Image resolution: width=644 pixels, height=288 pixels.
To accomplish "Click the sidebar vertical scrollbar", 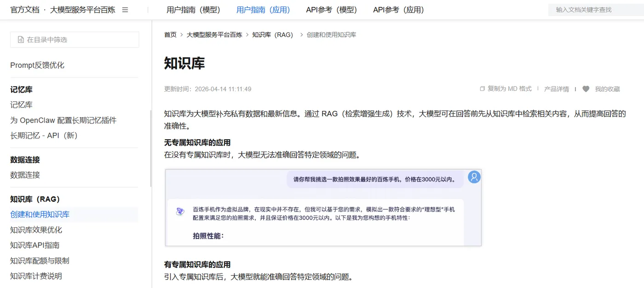I will coord(150,148).
